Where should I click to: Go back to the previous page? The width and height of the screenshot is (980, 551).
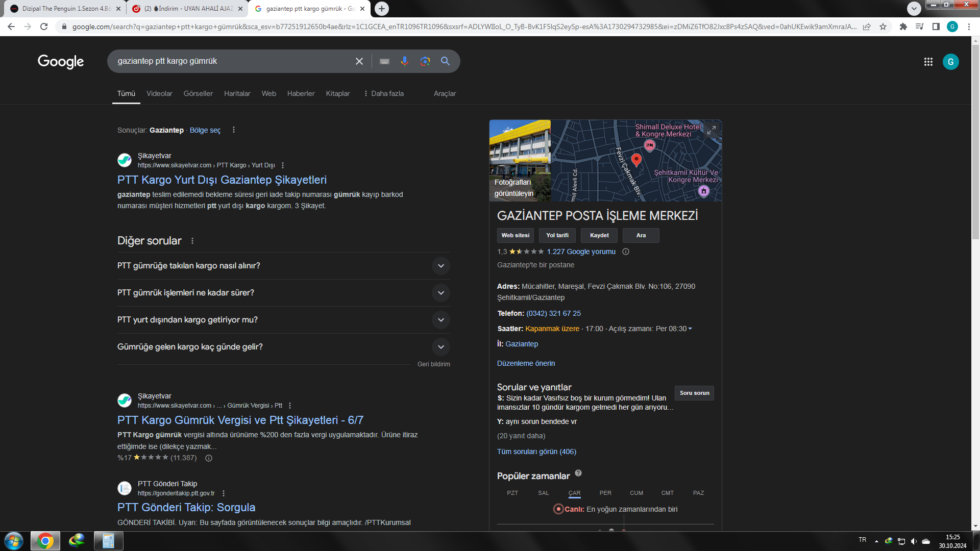pos(11,27)
